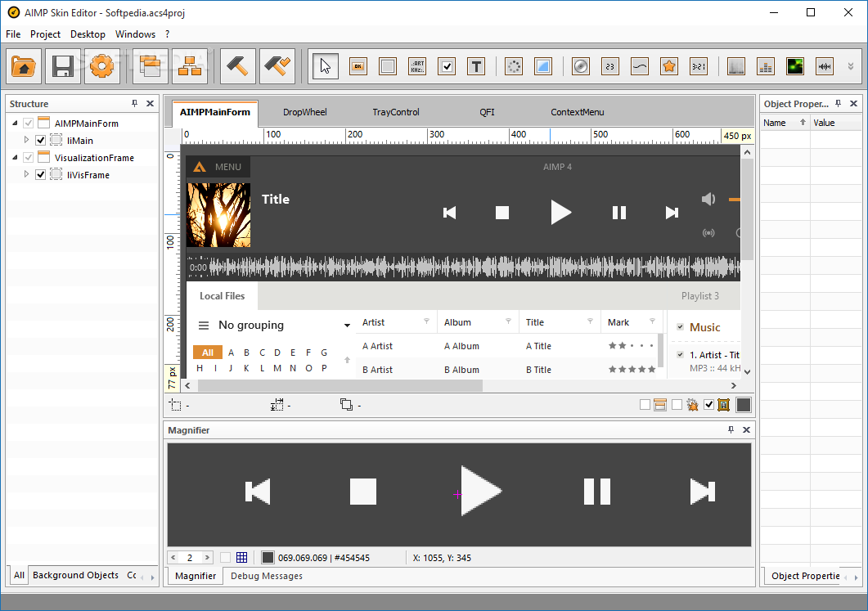
Task: Click the horizontal scrollbar under the skin preview
Action: [x=340, y=386]
